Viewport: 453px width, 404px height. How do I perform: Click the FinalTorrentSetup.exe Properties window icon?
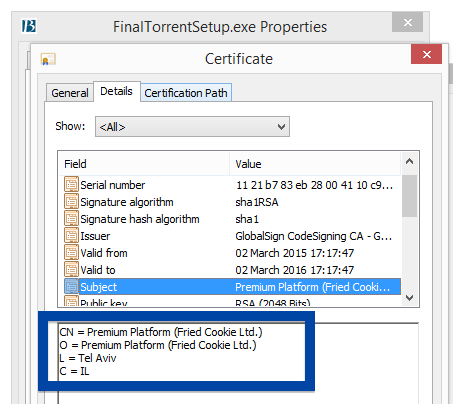point(29,26)
